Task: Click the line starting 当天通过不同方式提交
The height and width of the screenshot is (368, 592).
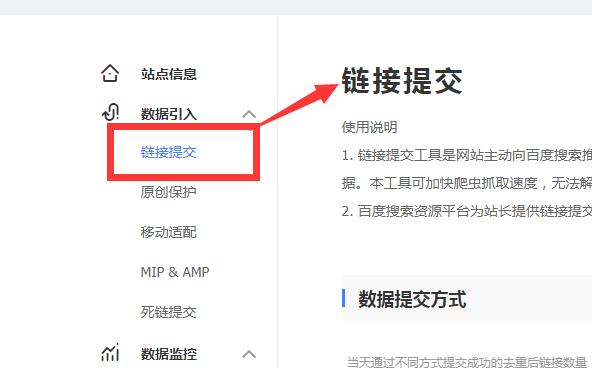Action: (x=466, y=362)
